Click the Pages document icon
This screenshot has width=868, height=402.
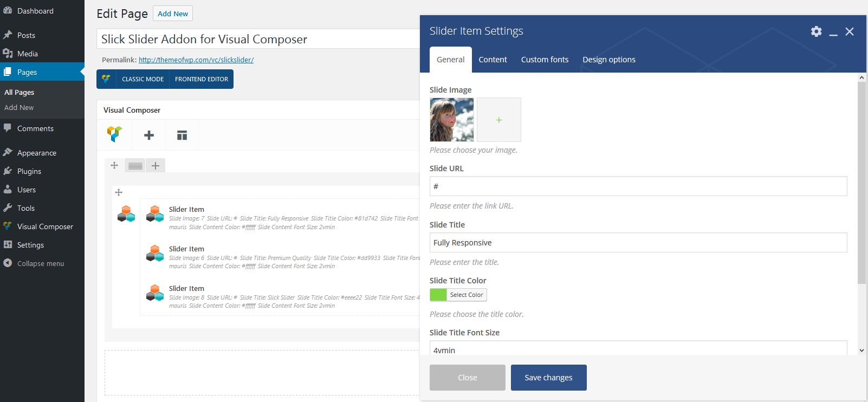(x=8, y=72)
